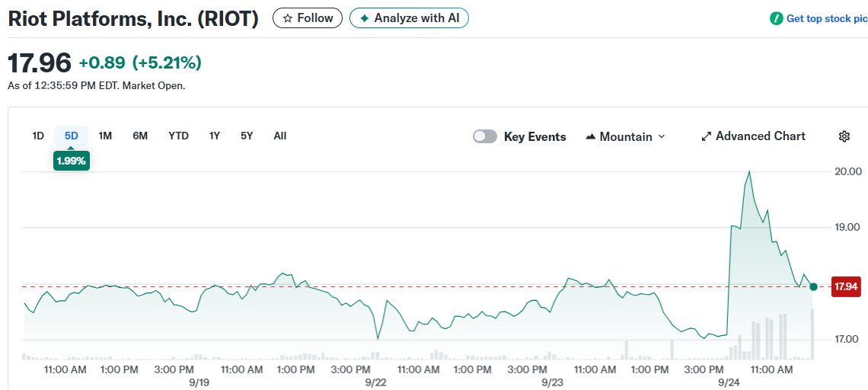The width and height of the screenshot is (868, 390).
Task: Click the 19.00 y-axis label
Action: (x=847, y=227)
